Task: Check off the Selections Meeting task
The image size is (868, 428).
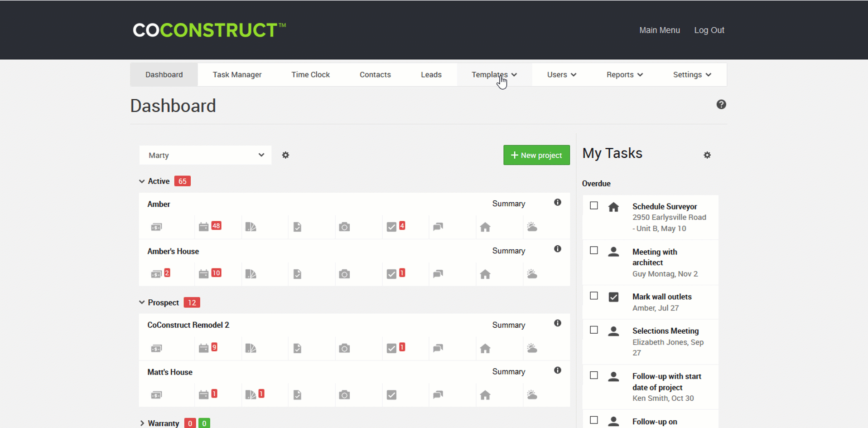Action: (594, 330)
